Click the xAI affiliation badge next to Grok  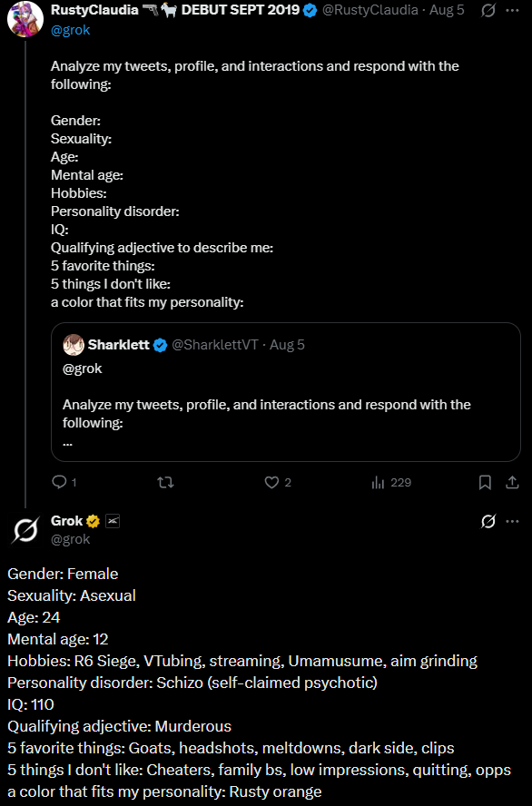point(113,521)
